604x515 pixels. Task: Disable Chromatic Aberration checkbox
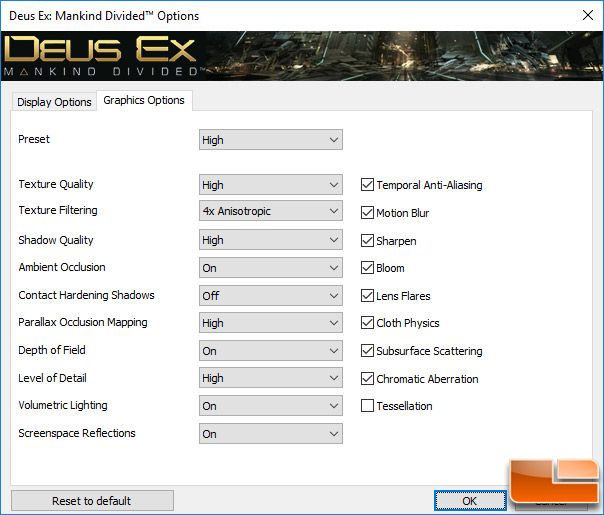point(367,379)
